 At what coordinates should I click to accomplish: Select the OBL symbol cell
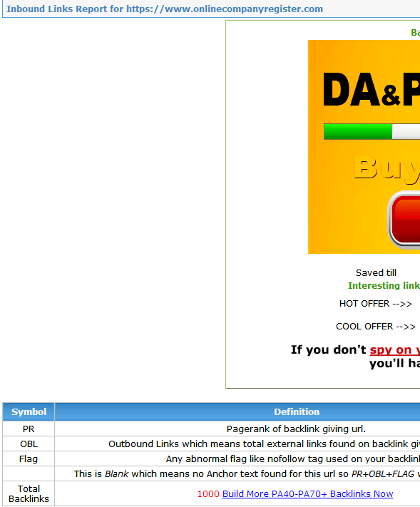(x=29, y=444)
